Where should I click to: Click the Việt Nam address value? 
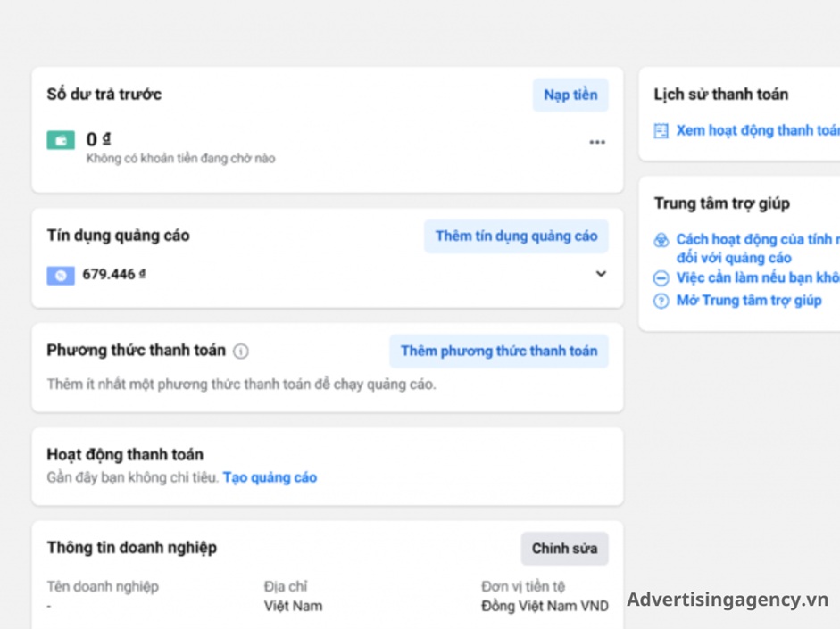[293, 606]
